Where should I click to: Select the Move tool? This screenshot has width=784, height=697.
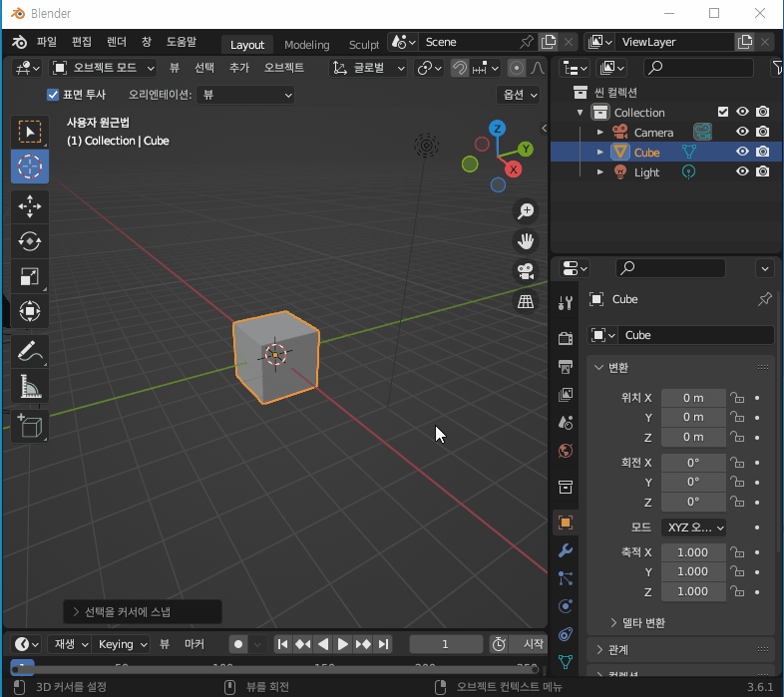click(x=30, y=206)
